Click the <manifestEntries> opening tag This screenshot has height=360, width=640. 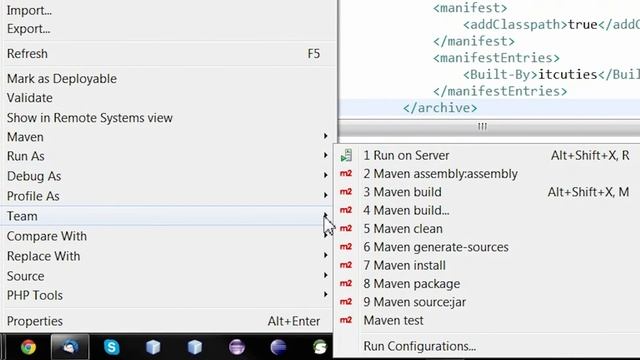(496, 58)
